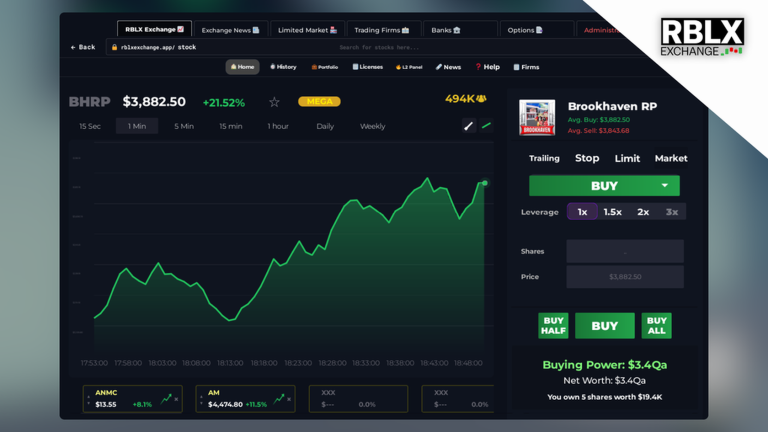Select the 5 Min chart interval
The height and width of the screenshot is (432, 768).
184,126
